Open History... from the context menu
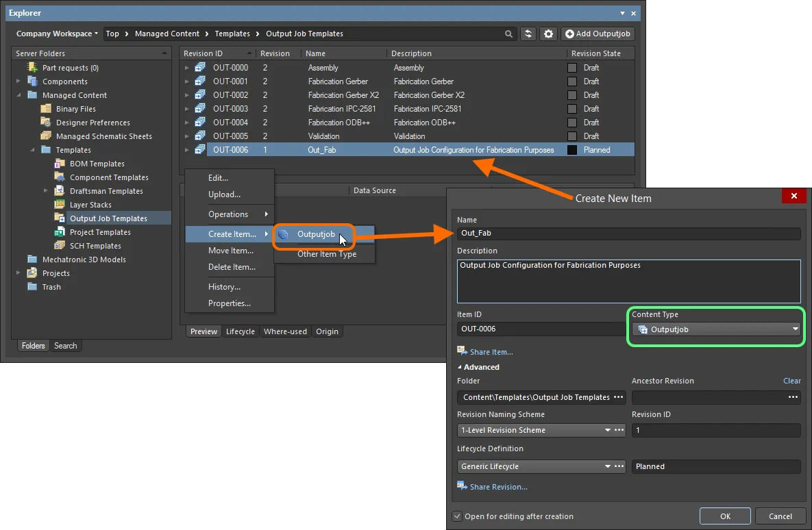Viewport: 812px width, 530px height. tap(230, 287)
